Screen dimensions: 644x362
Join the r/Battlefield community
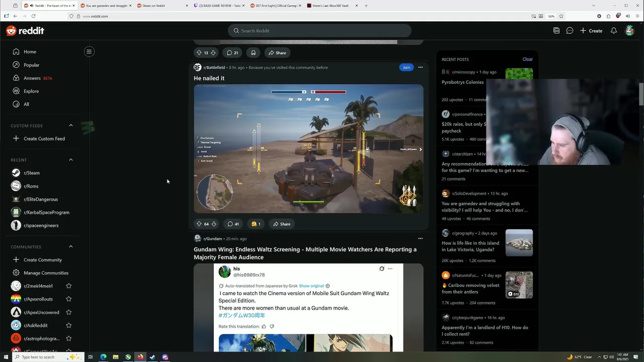point(406,67)
